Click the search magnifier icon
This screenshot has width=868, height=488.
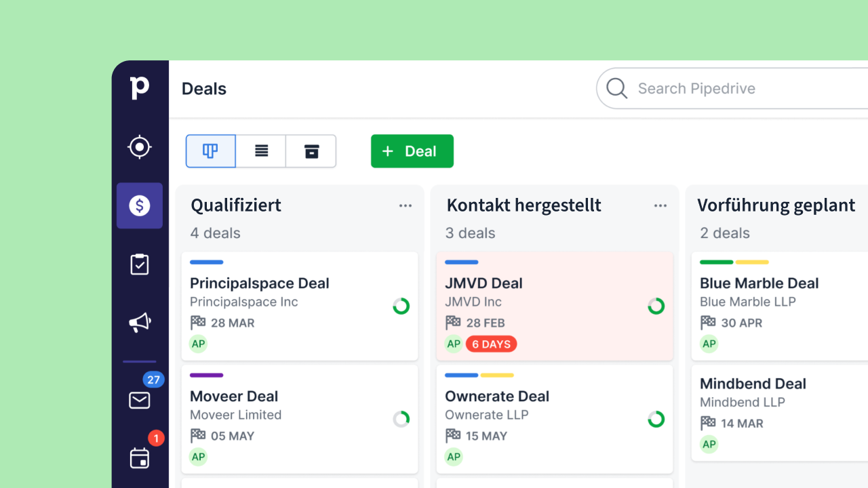[x=616, y=89]
